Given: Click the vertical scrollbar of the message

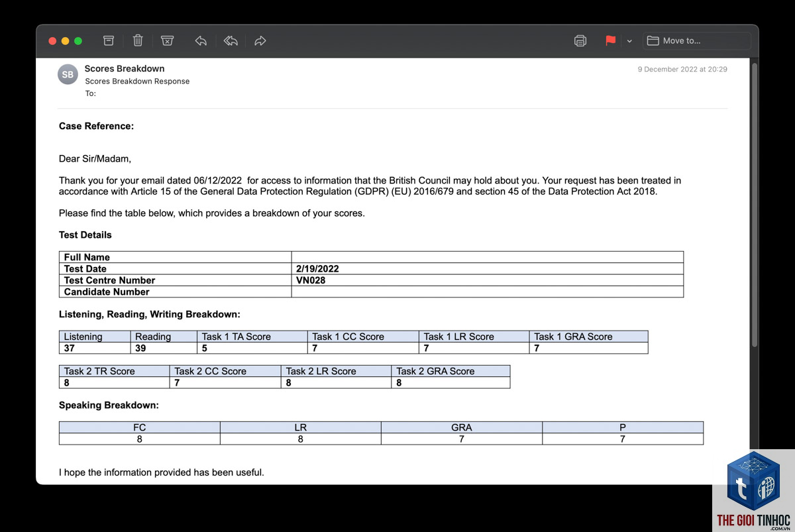Looking at the screenshot, I should (x=754, y=205).
